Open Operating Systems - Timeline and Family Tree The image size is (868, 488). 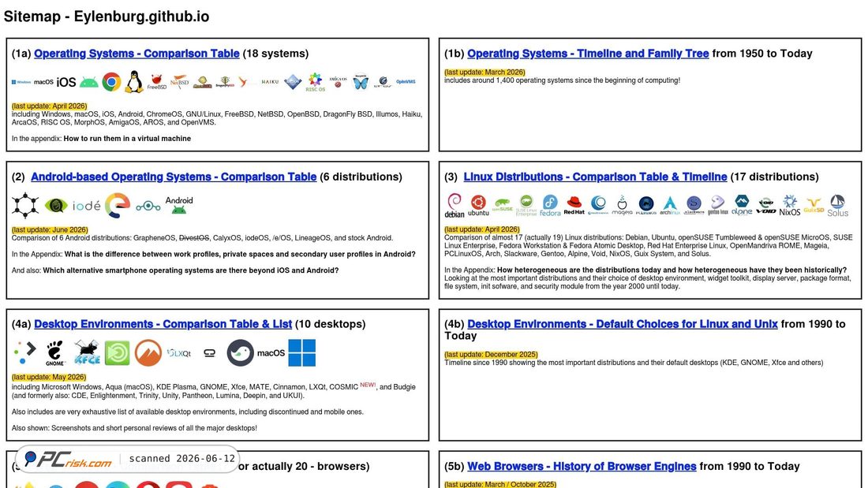click(588, 54)
